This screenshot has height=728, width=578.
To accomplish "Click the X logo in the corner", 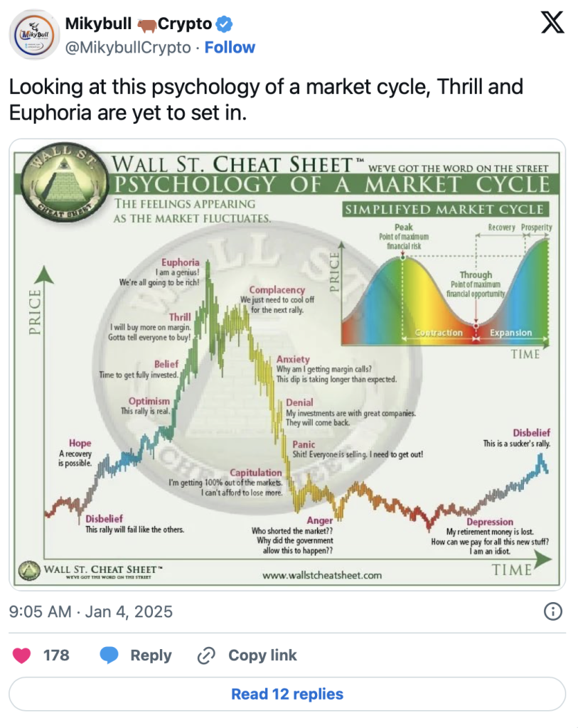I will (x=552, y=23).
